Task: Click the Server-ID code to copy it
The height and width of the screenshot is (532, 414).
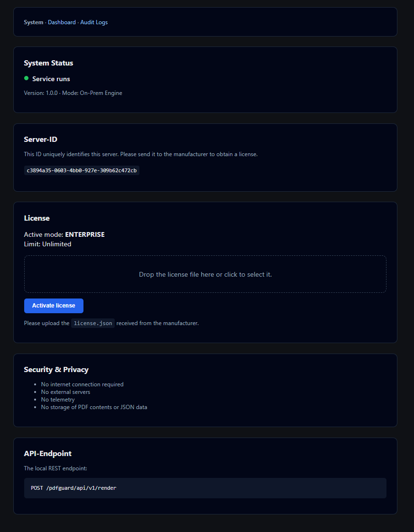Action: point(82,170)
